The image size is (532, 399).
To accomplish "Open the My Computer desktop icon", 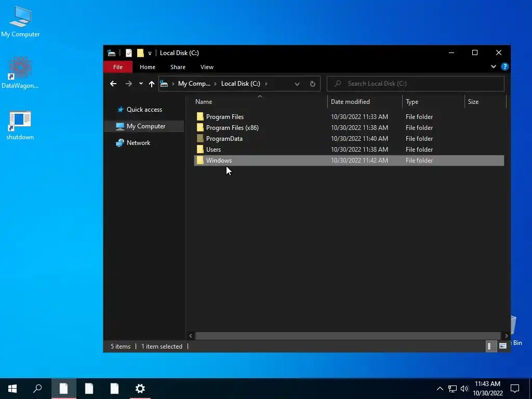I will point(20,22).
